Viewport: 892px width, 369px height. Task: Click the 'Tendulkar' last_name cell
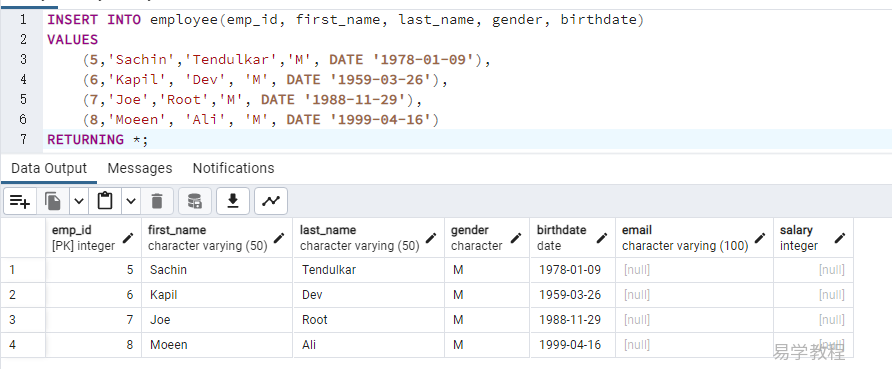tap(369, 270)
